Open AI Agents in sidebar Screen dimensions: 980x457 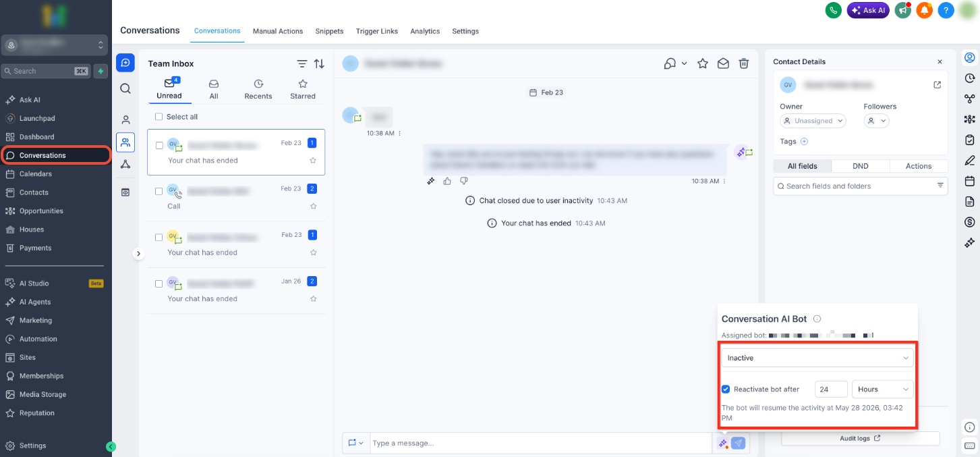coord(35,302)
